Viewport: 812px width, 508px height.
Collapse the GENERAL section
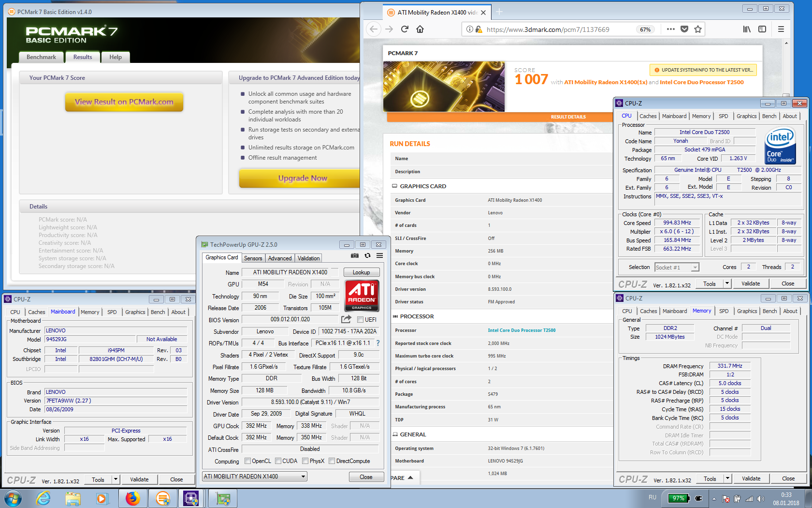(x=395, y=434)
